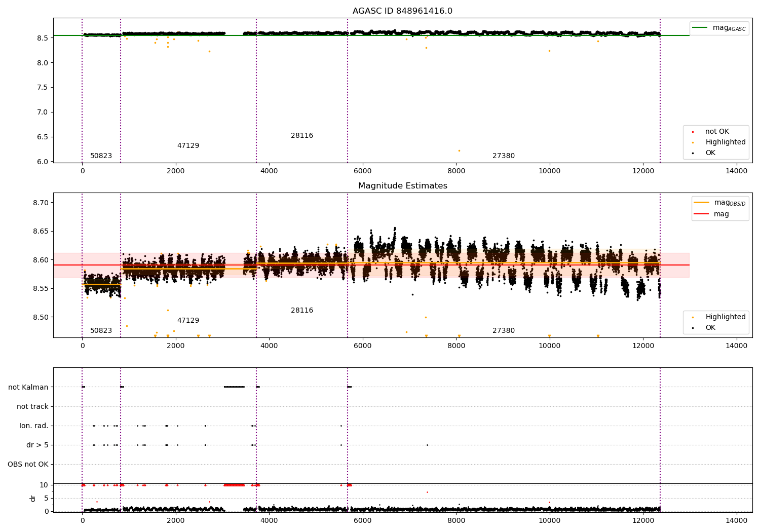This screenshot has height=532, width=760.
Task: Click obsid label 47129 in Magnitude Estimates plot
Action: pyautogui.click(x=188, y=321)
